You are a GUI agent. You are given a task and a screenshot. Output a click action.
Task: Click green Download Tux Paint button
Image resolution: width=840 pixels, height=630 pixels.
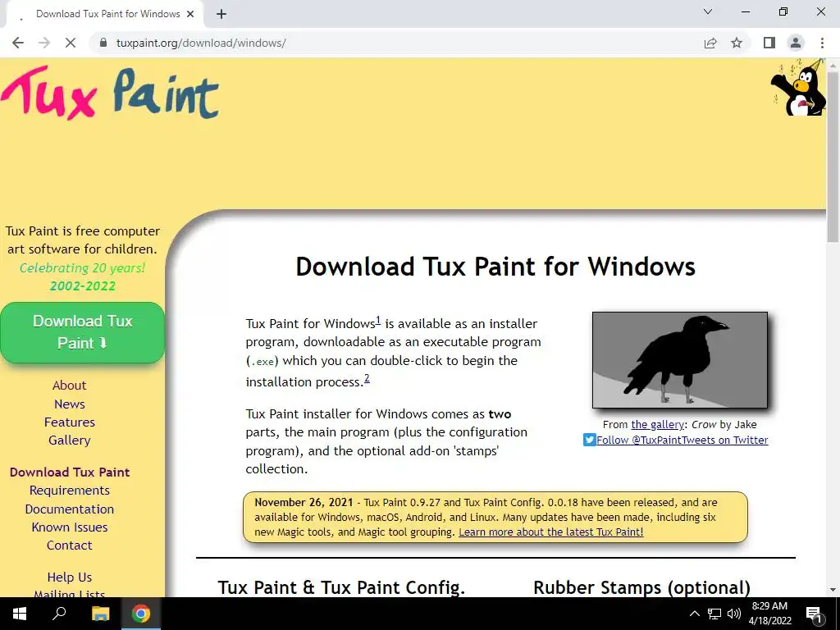point(83,332)
